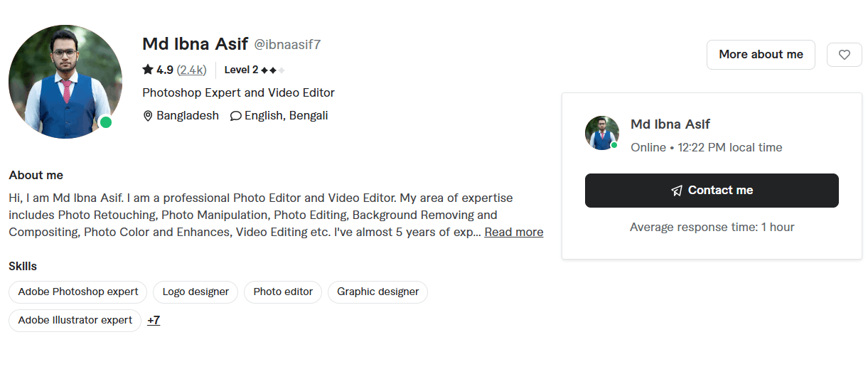
Task: Open the 2.4k reviews link
Action: click(x=192, y=70)
